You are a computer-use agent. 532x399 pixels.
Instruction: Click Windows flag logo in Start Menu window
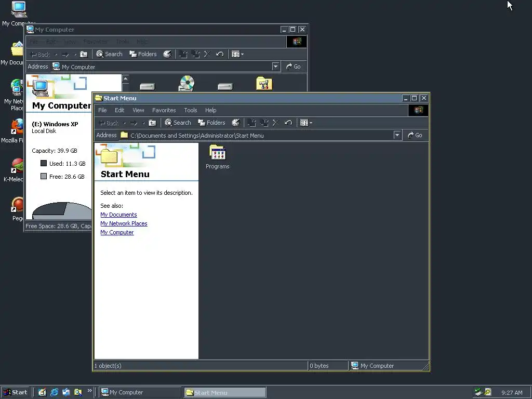[x=418, y=110]
